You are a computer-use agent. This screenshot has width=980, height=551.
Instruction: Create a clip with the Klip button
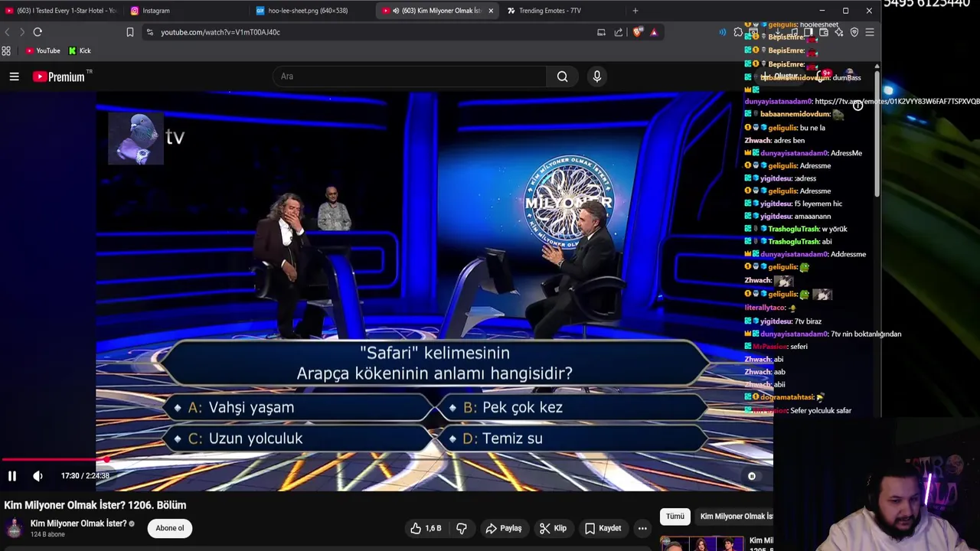553,528
